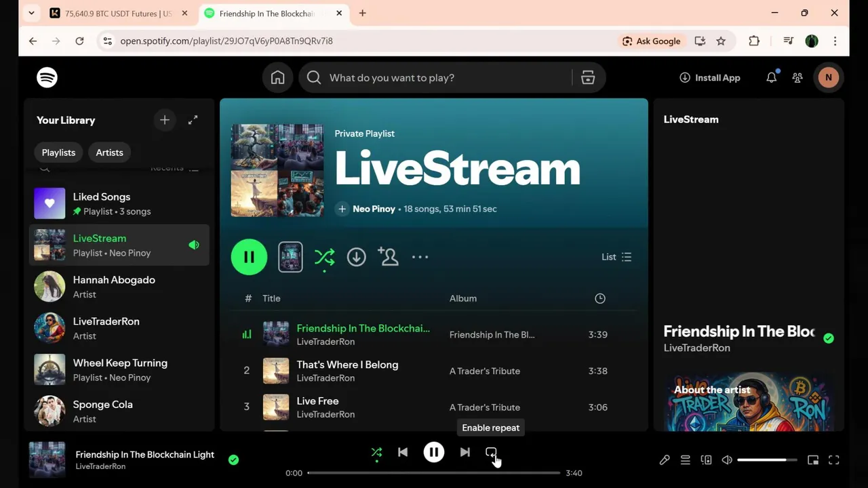Image resolution: width=868 pixels, height=488 pixels.
Task: Open the notifications bell
Action: tap(771, 77)
